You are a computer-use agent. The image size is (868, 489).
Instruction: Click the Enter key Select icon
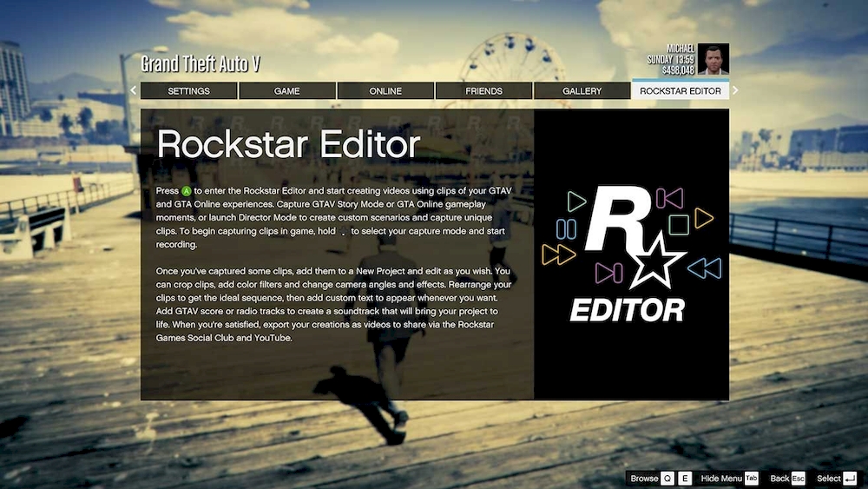point(850,479)
